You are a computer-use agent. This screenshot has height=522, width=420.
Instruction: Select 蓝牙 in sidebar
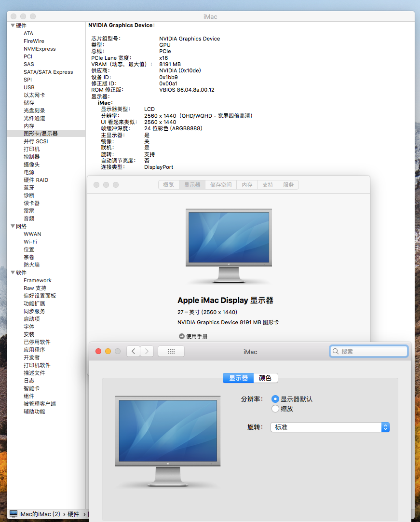(29, 187)
